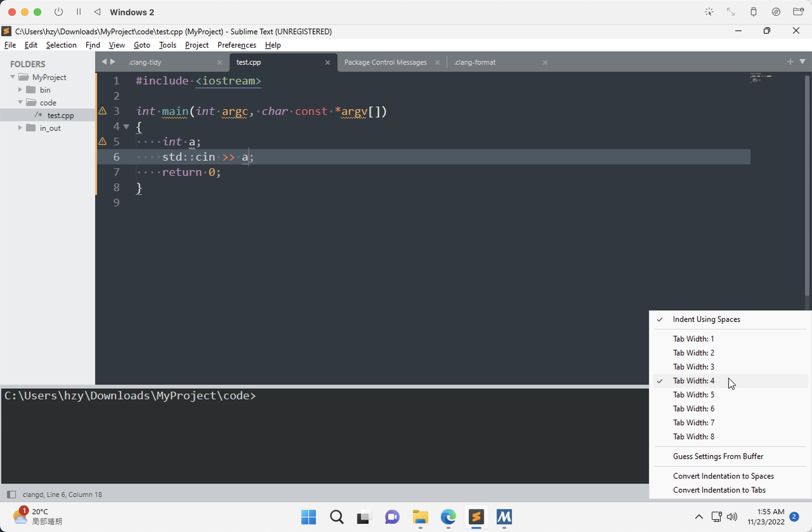The height and width of the screenshot is (532, 812).
Task: Select Tab Width: 8
Action: tap(693, 436)
